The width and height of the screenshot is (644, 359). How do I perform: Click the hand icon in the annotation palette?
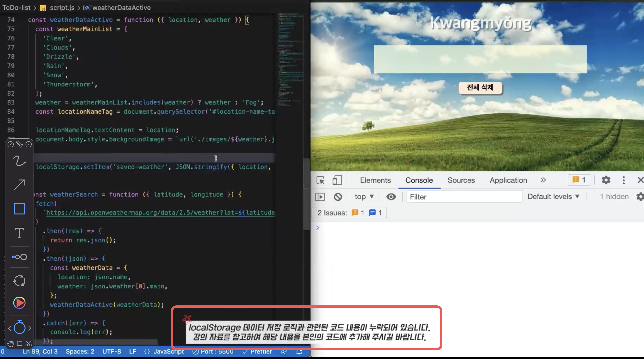pyautogui.click(x=10, y=343)
